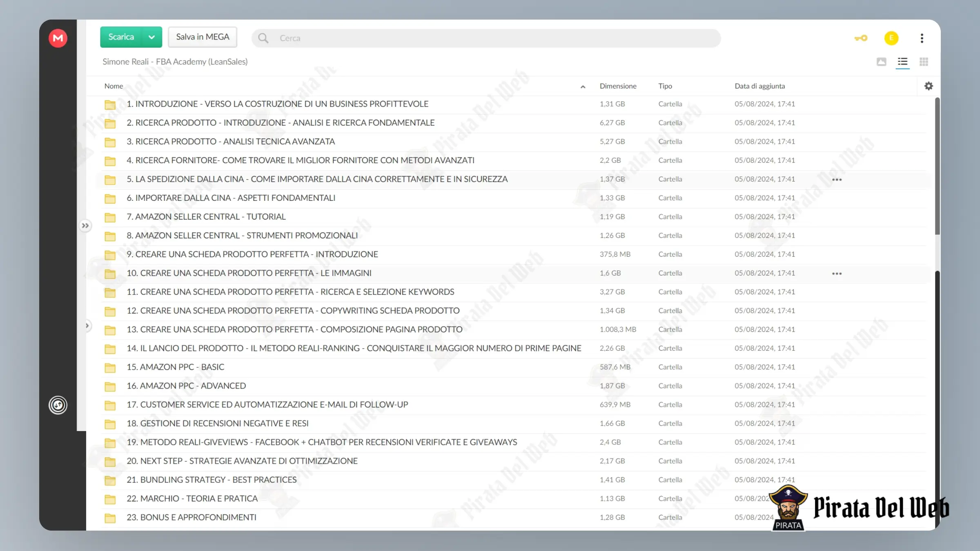Toggle sort direction arrow in header
Viewport: 980px width, 551px height.
(x=583, y=87)
